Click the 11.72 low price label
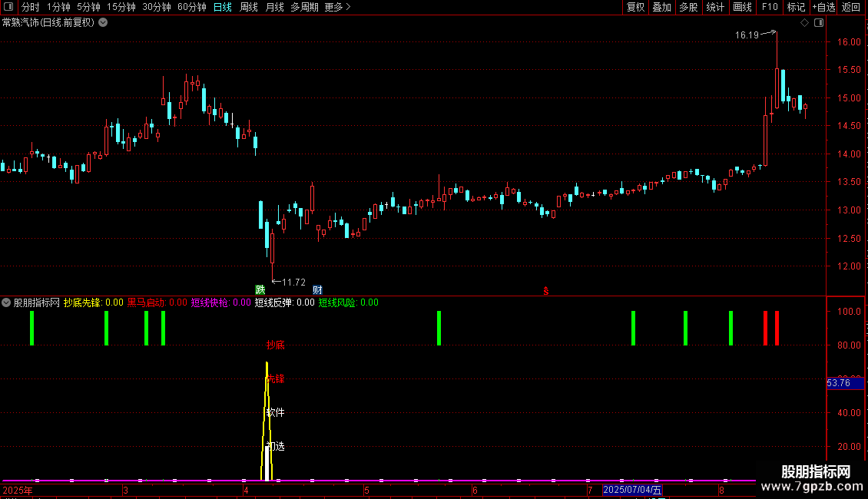 click(x=294, y=283)
